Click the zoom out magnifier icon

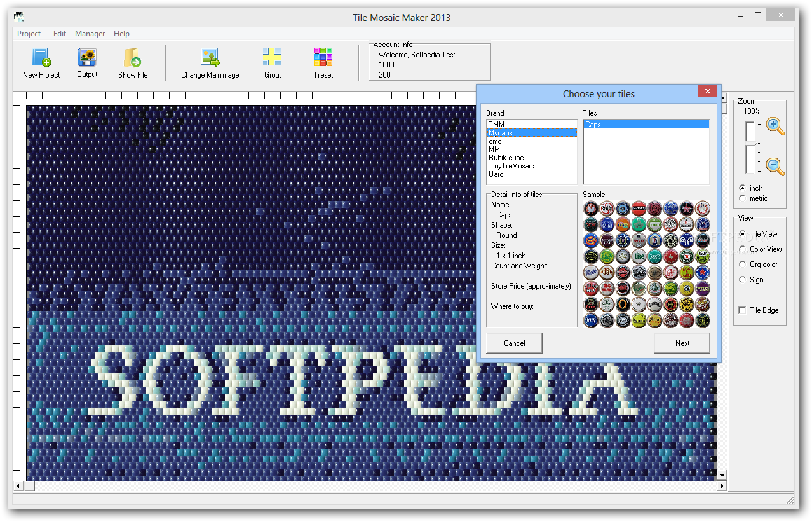tap(775, 167)
